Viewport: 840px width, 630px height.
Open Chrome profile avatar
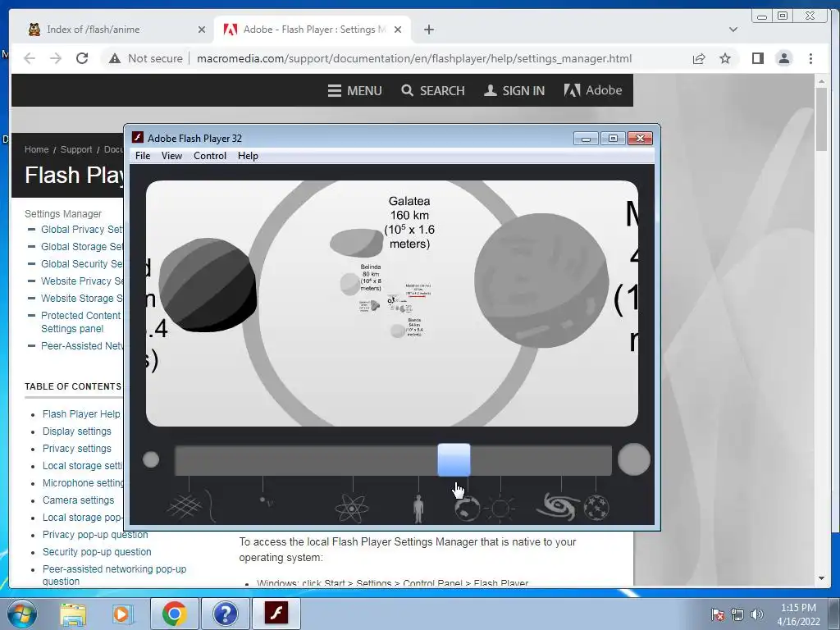[x=783, y=58]
